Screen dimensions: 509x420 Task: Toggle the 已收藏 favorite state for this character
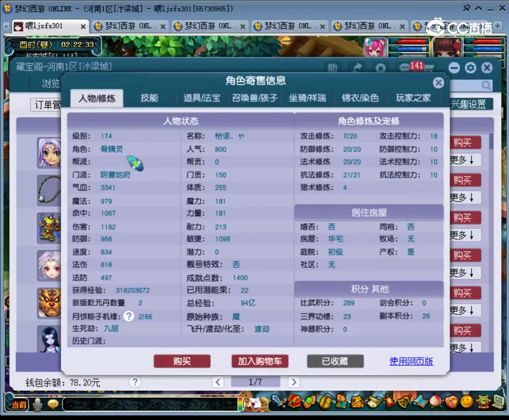[x=335, y=361]
